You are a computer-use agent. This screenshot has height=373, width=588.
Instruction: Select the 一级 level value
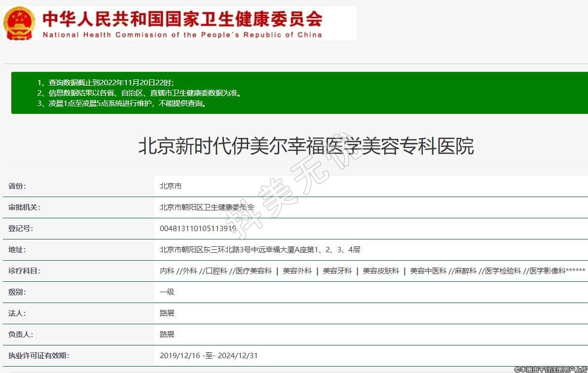click(167, 292)
